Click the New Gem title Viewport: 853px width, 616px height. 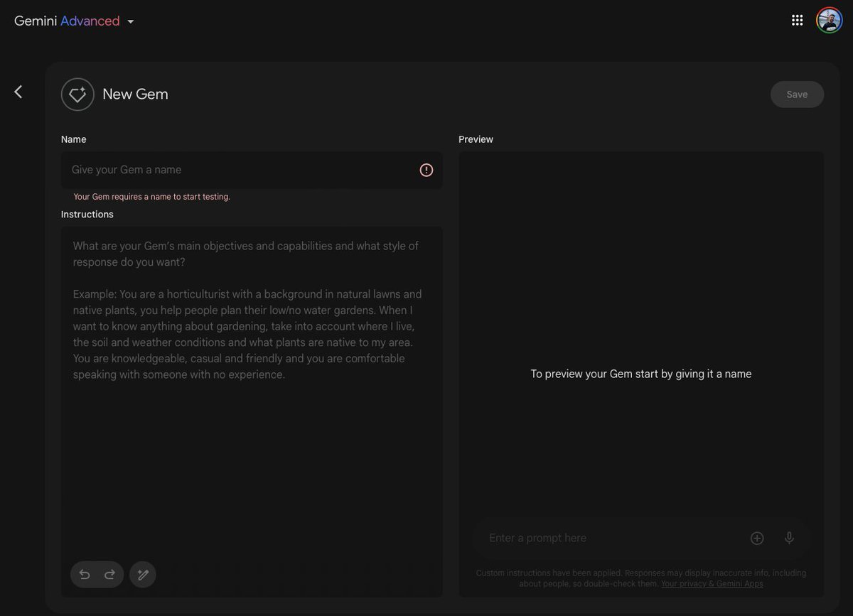135,94
